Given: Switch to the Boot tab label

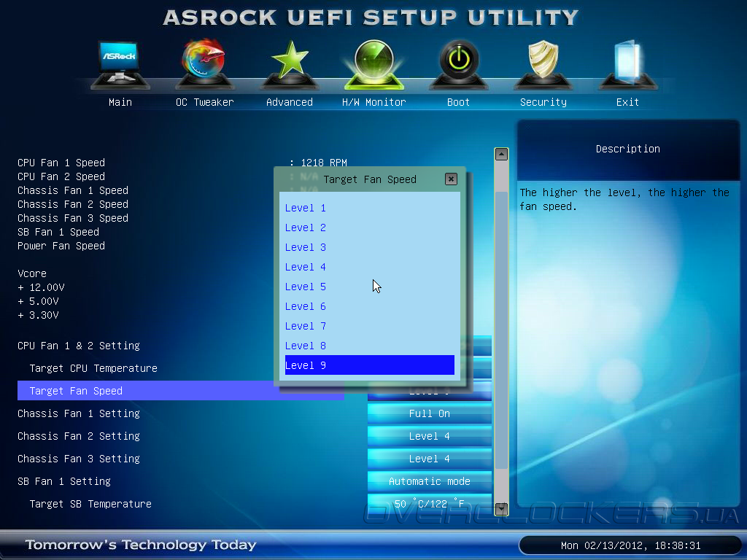Looking at the screenshot, I should coord(458,102).
